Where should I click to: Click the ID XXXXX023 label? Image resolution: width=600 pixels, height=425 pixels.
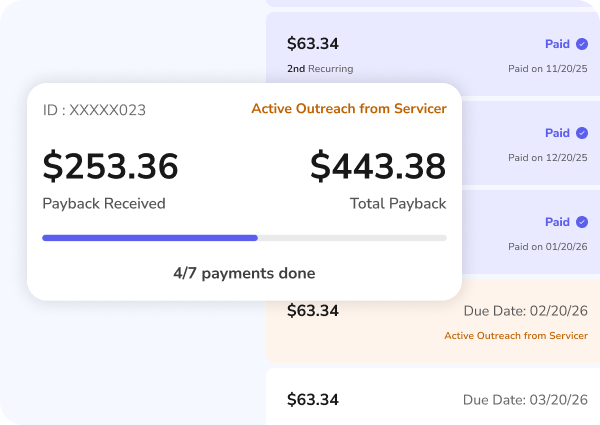tap(93, 110)
